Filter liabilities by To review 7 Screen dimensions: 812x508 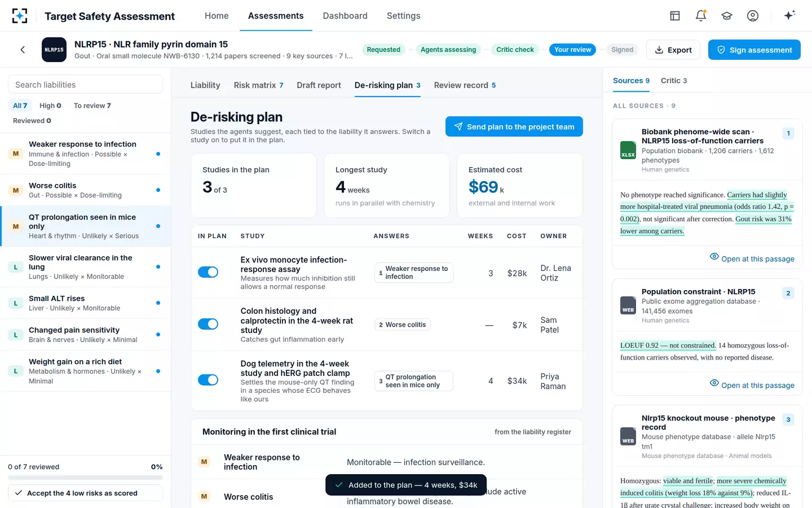tap(92, 106)
